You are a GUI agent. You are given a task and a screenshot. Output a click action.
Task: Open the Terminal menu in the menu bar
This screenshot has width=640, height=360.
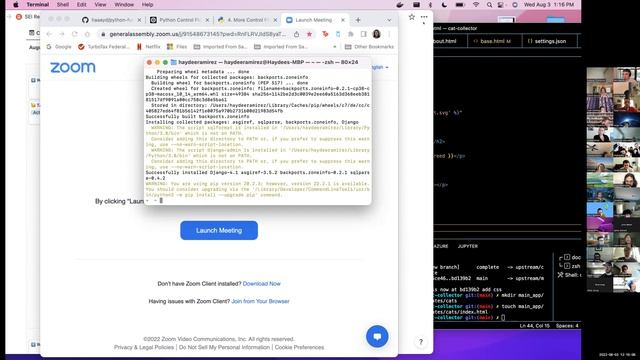click(38, 5)
